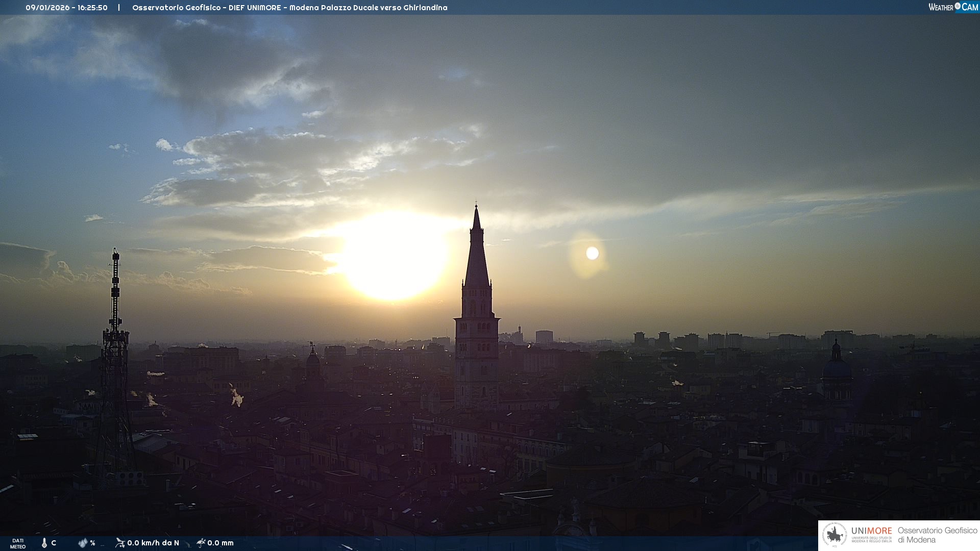Viewport: 980px width, 551px height.
Task: Click the thermometer temperature icon
Action: (x=44, y=543)
